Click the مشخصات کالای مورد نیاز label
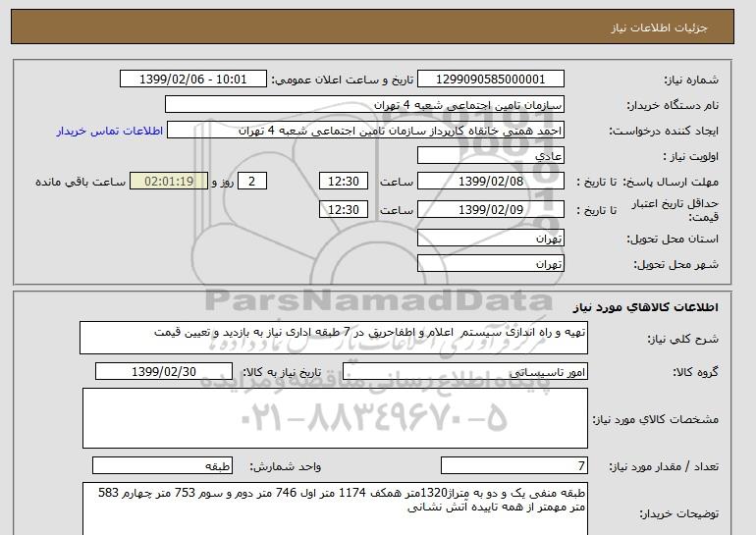This screenshot has height=535, width=756. pos(655,419)
